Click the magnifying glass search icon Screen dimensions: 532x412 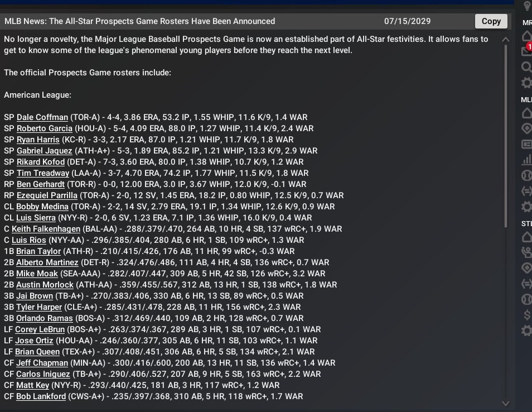click(x=526, y=67)
